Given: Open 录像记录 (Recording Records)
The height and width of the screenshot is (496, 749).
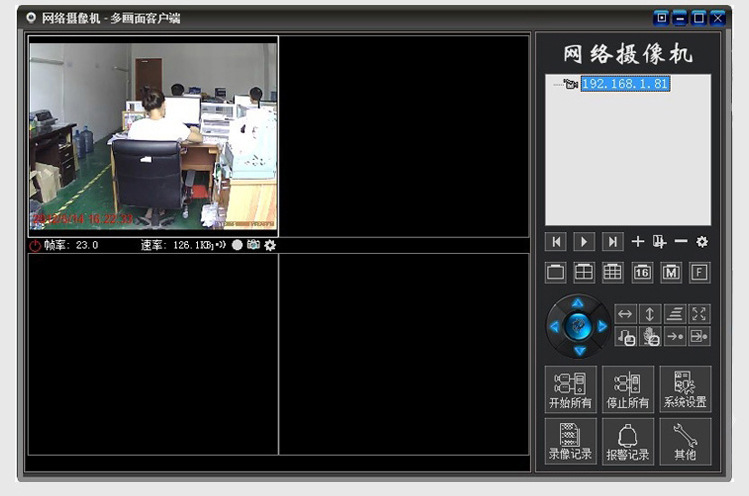Looking at the screenshot, I should (570, 441).
